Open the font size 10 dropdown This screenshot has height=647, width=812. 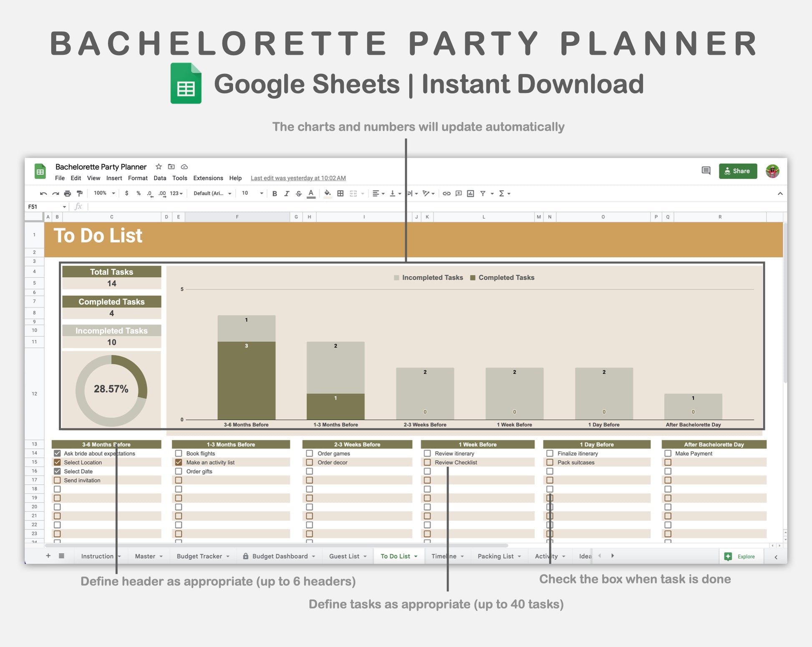click(252, 194)
